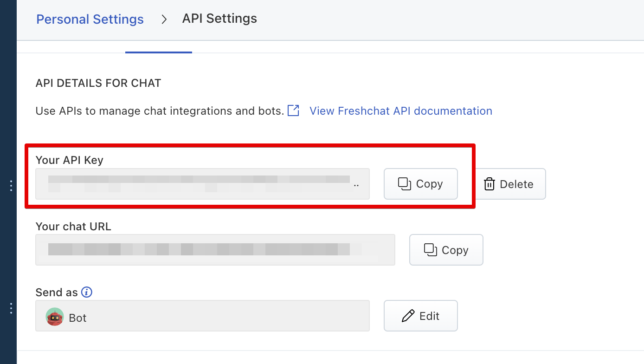This screenshot has height=364, width=644.
Task: Click the copy icon for the API Key
Action: click(405, 184)
